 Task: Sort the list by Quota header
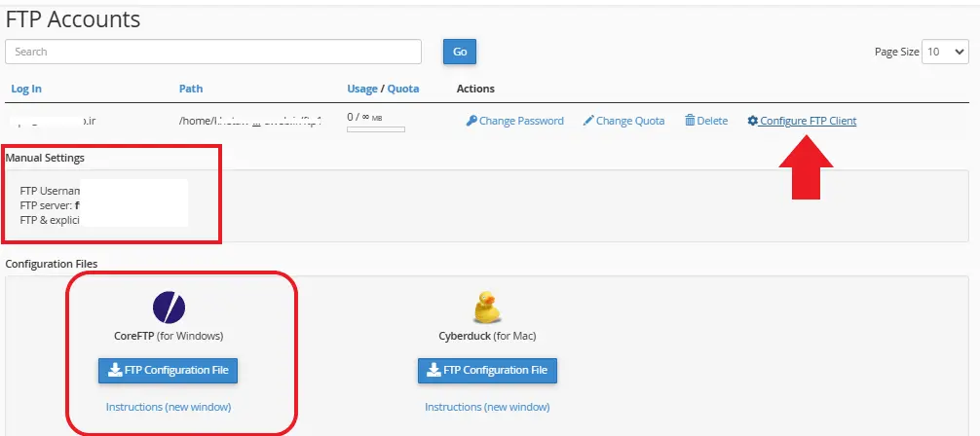(x=403, y=89)
